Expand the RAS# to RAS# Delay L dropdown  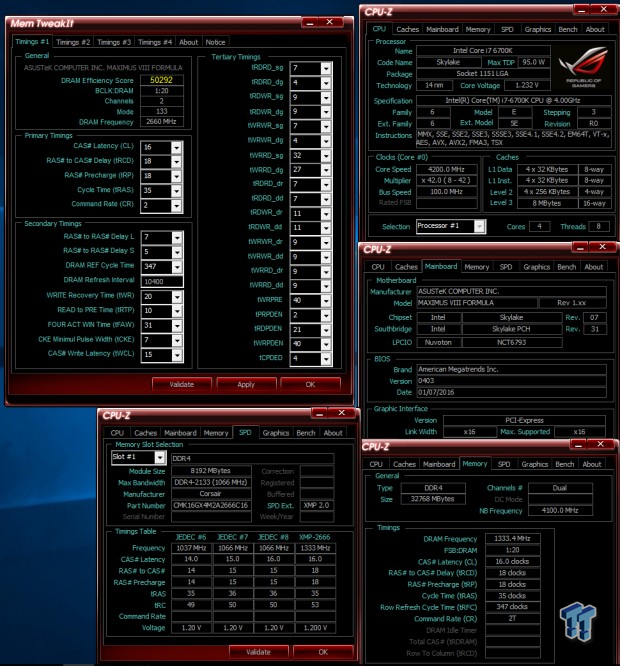pos(177,238)
